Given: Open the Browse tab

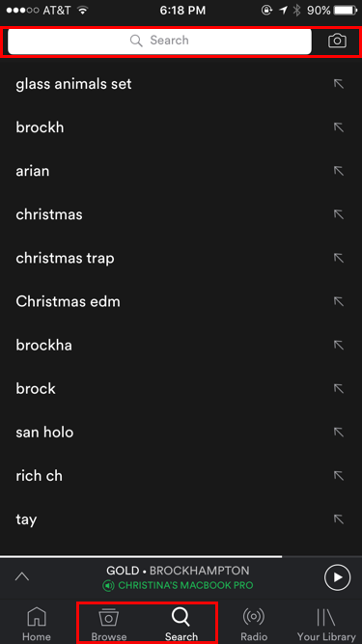Looking at the screenshot, I should pos(109,623).
